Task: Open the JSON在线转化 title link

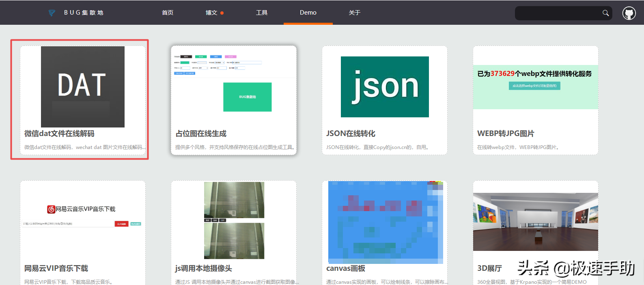Action: pos(351,134)
